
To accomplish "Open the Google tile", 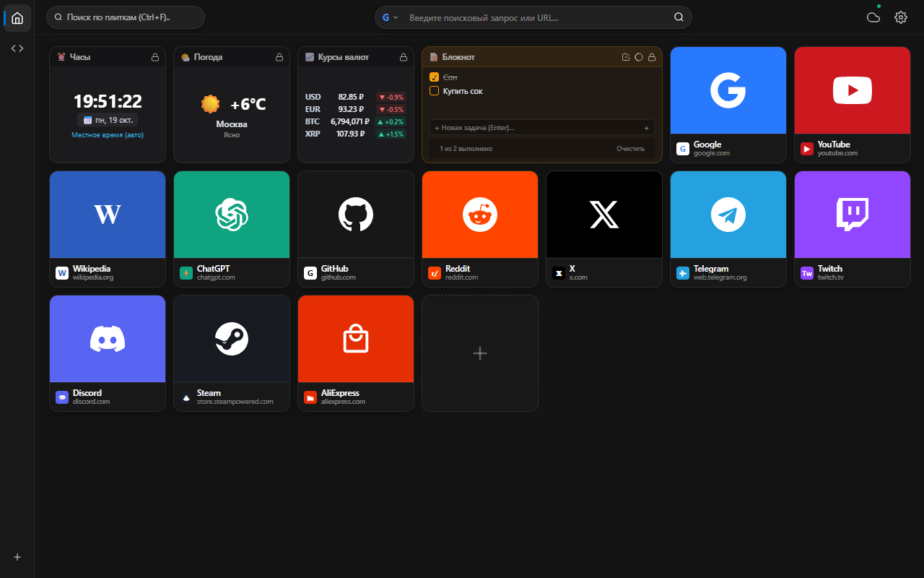I will [728, 105].
